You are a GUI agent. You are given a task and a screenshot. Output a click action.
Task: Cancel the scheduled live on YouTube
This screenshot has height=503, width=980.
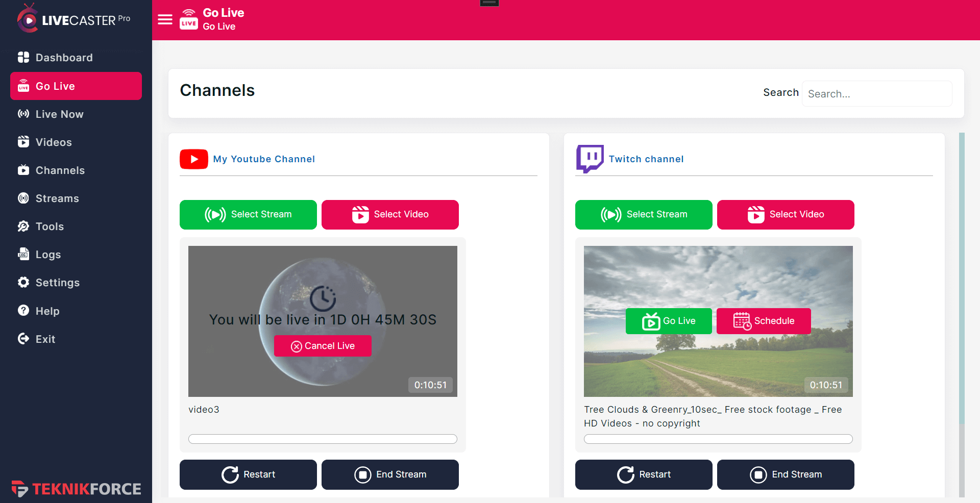[323, 346]
